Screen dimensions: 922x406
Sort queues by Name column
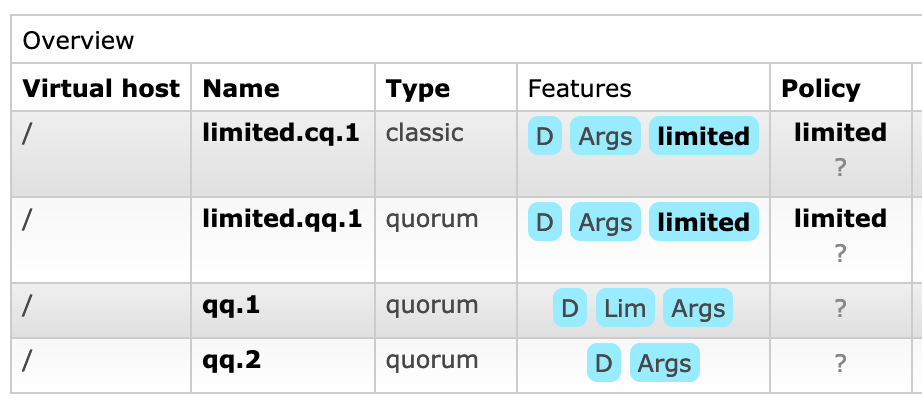point(240,88)
